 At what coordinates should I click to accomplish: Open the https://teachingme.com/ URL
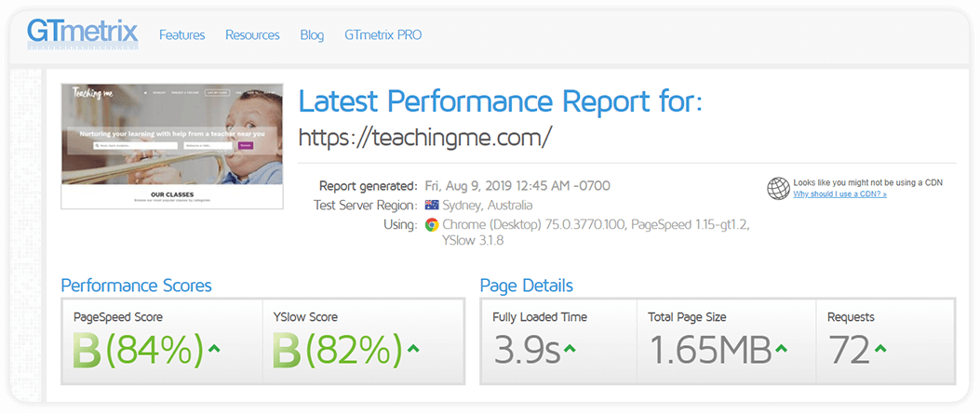pos(425,138)
